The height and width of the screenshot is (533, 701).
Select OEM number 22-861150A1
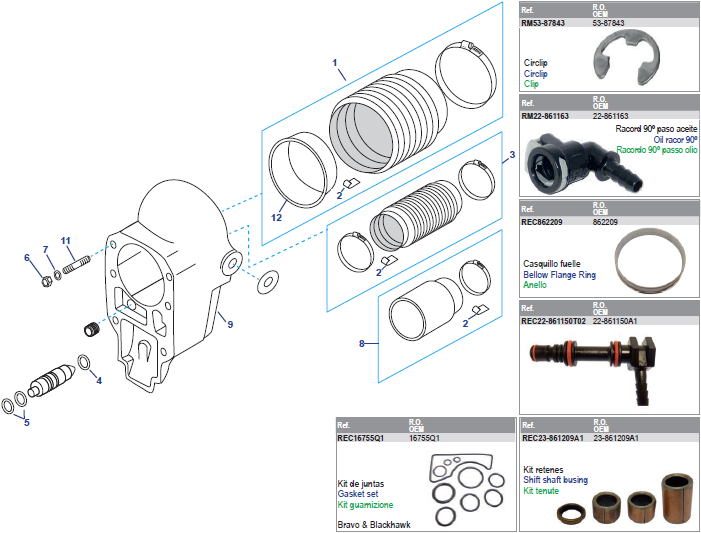pyautogui.click(x=615, y=321)
